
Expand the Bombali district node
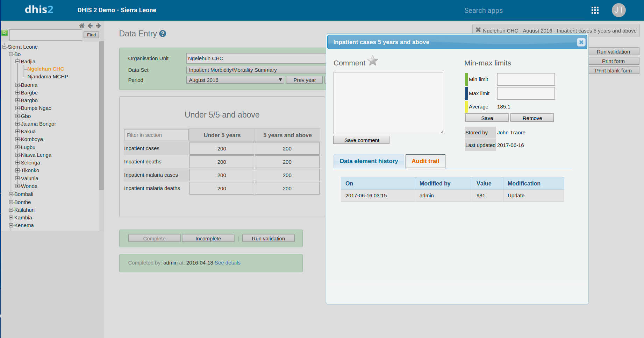pyautogui.click(x=11, y=194)
